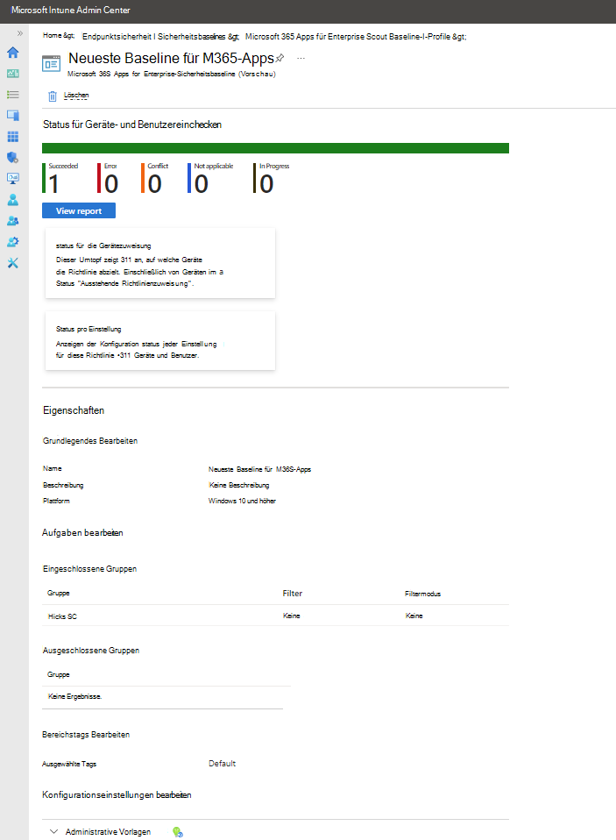This screenshot has width=616, height=840.
Task: Click the Eigenschaften section heading
Action: (74, 410)
